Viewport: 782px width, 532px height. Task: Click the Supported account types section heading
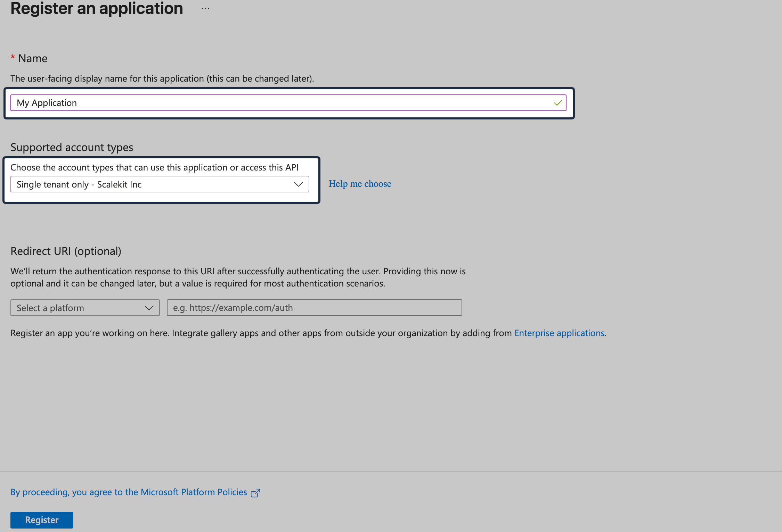[x=72, y=147]
